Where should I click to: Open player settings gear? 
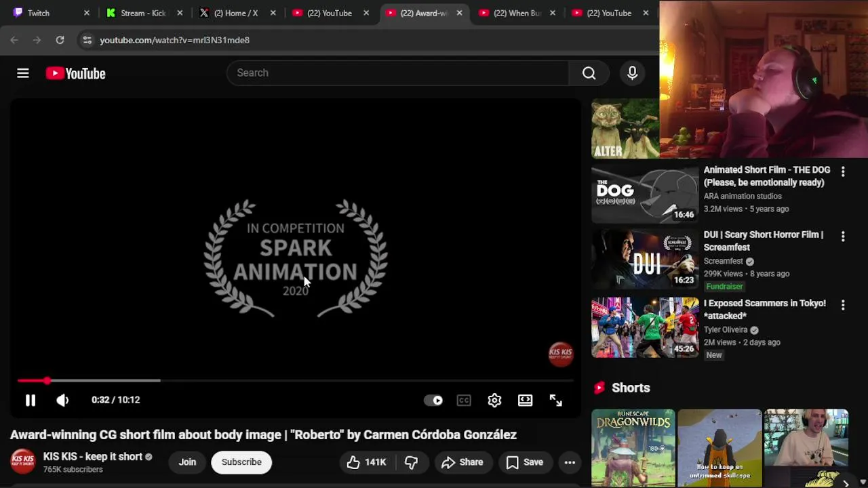coord(494,401)
